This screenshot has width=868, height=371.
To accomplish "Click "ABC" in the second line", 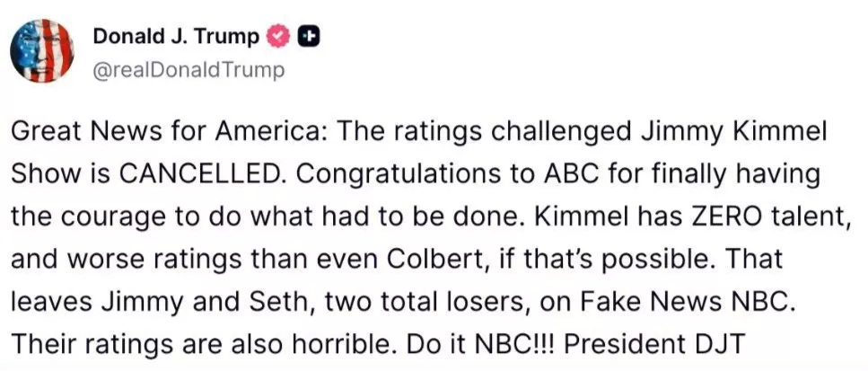I will pos(561,174).
